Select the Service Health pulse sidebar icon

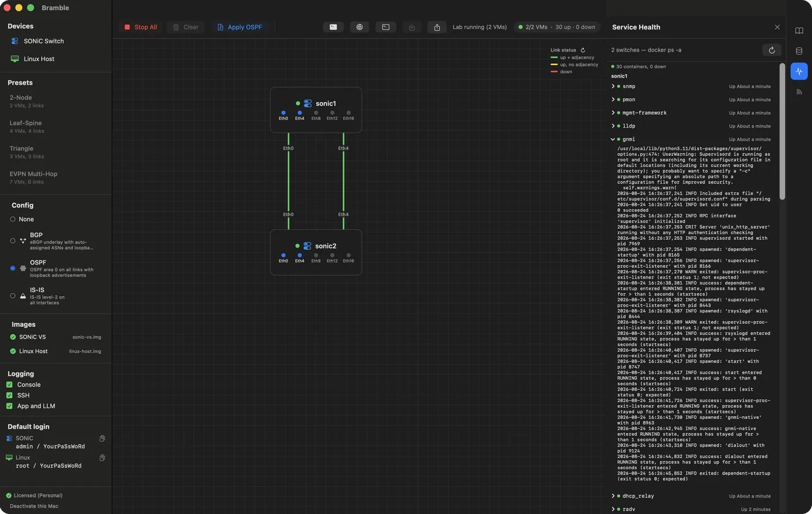(x=799, y=71)
